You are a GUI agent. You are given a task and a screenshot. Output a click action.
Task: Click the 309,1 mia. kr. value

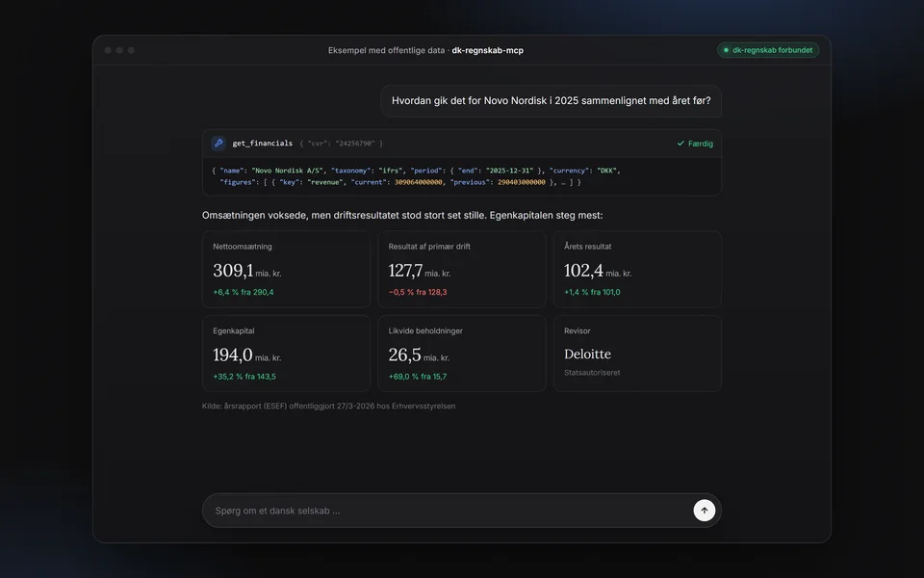(247, 271)
